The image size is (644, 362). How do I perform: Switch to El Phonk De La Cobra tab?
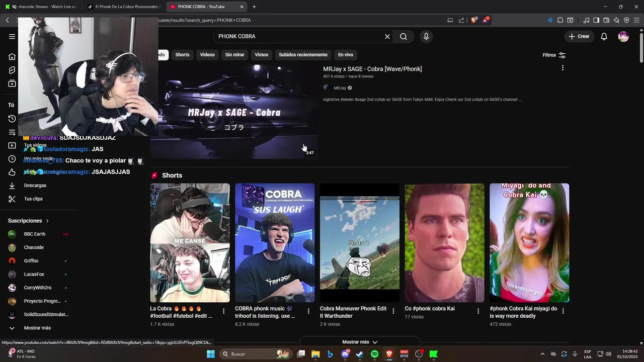(x=124, y=7)
